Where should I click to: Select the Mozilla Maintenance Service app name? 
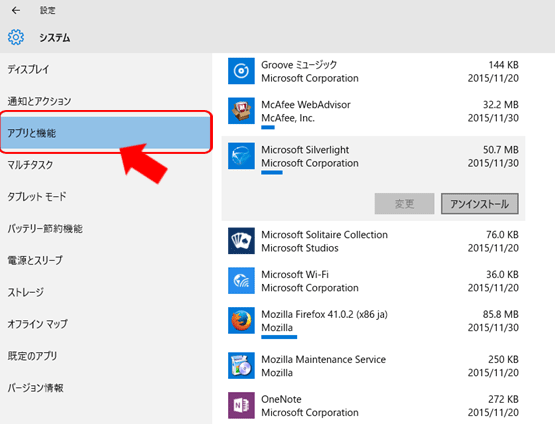(x=324, y=360)
